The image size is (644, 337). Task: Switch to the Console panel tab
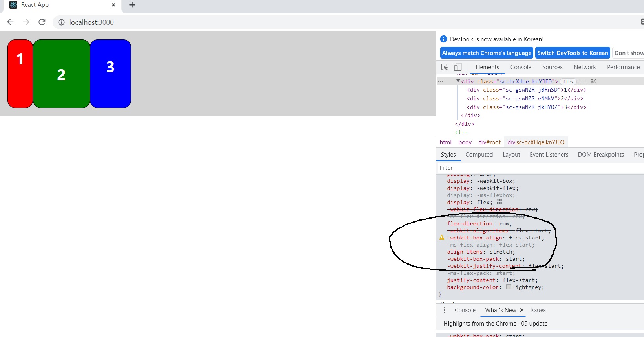point(521,67)
